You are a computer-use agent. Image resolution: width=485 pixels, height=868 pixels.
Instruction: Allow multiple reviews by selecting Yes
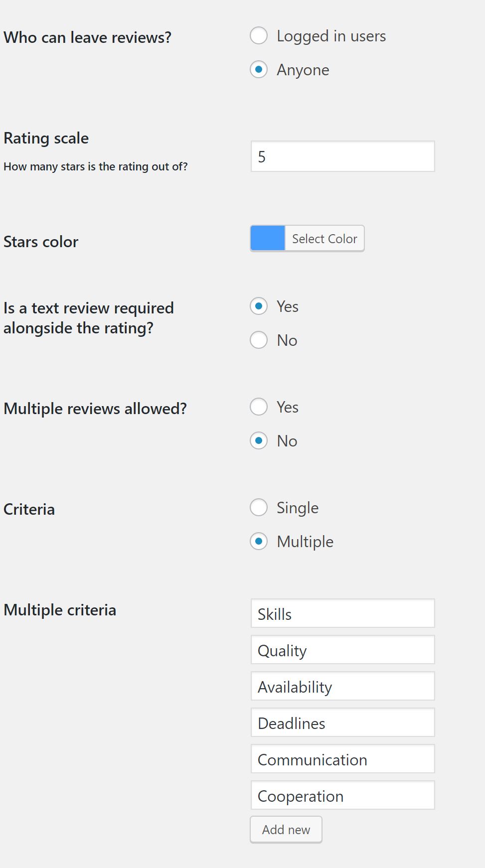pos(259,407)
